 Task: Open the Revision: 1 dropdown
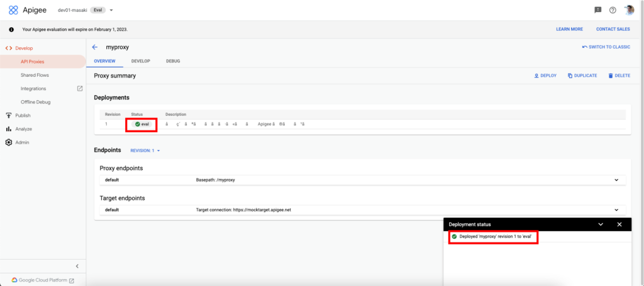(x=145, y=151)
